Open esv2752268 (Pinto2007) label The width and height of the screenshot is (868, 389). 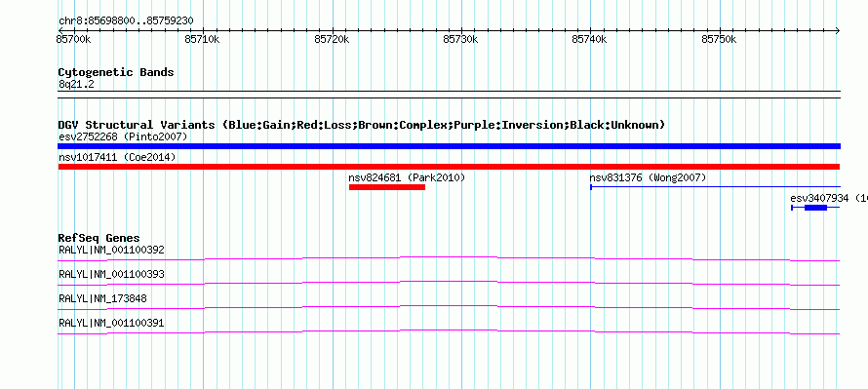[x=123, y=136]
